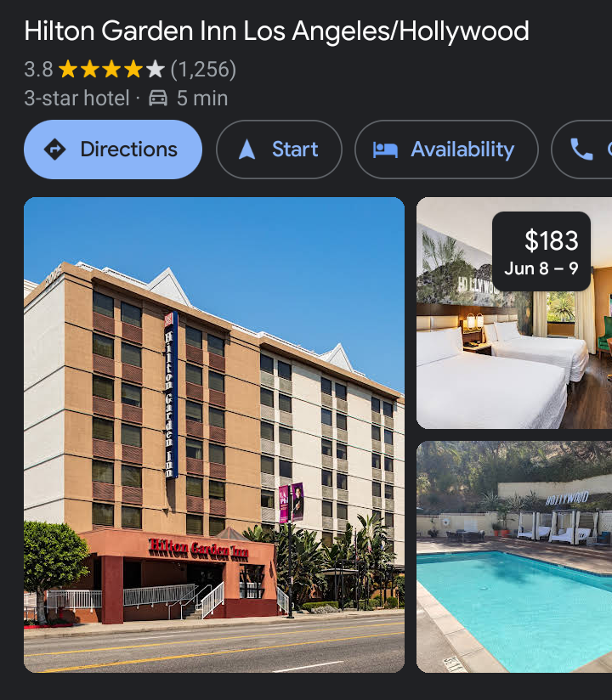Image resolution: width=612 pixels, height=700 pixels.
Task: Click the 5 min drive time
Action: 202,99
